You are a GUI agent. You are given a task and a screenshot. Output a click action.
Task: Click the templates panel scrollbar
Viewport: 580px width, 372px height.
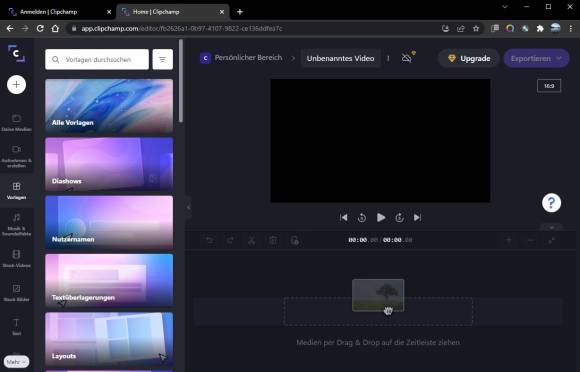(181, 81)
